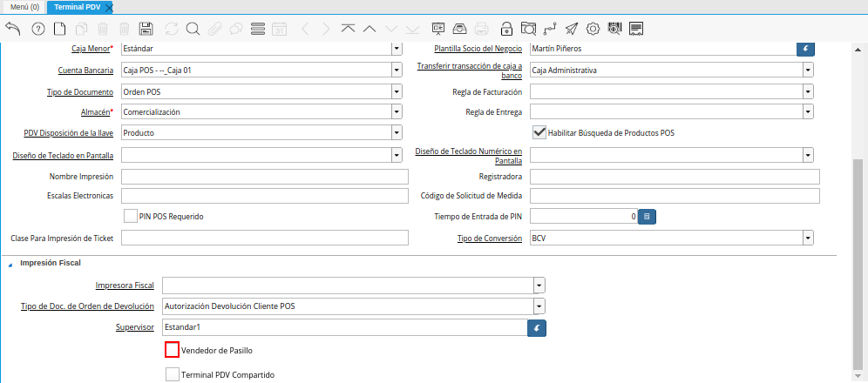The width and height of the screenshot is (868, 383).
Task: Open the magnifier find record icon
Action: pos(193,29)
